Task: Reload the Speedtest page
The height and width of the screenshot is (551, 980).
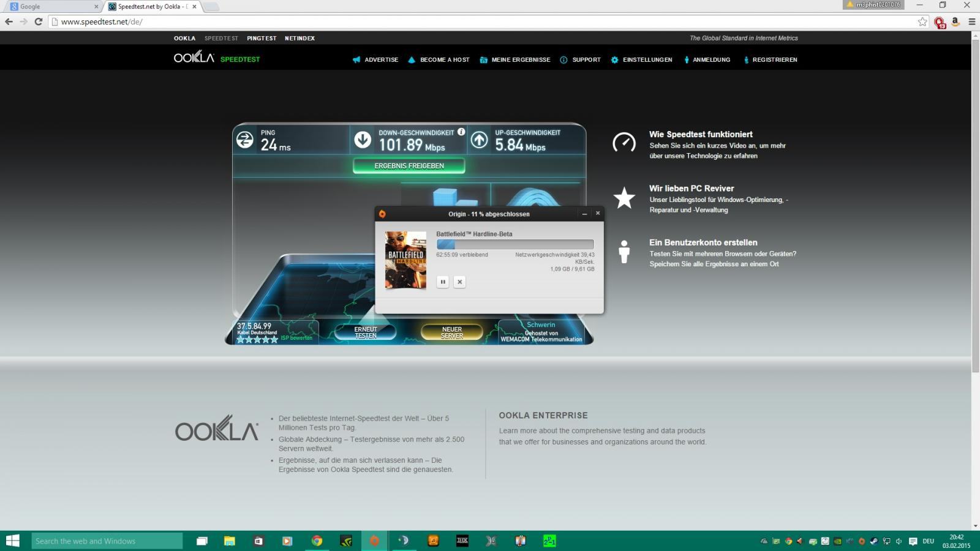Action: [x=38, y=21]
